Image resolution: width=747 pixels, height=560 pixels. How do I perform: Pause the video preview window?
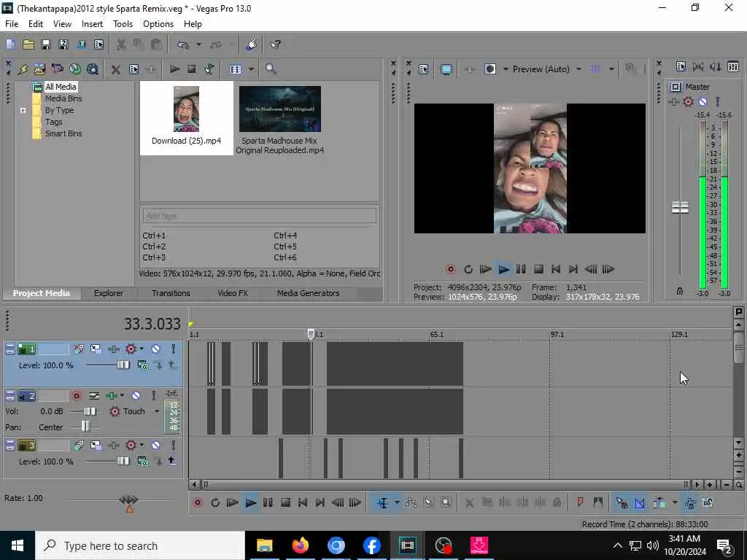[x=521, y=270]
